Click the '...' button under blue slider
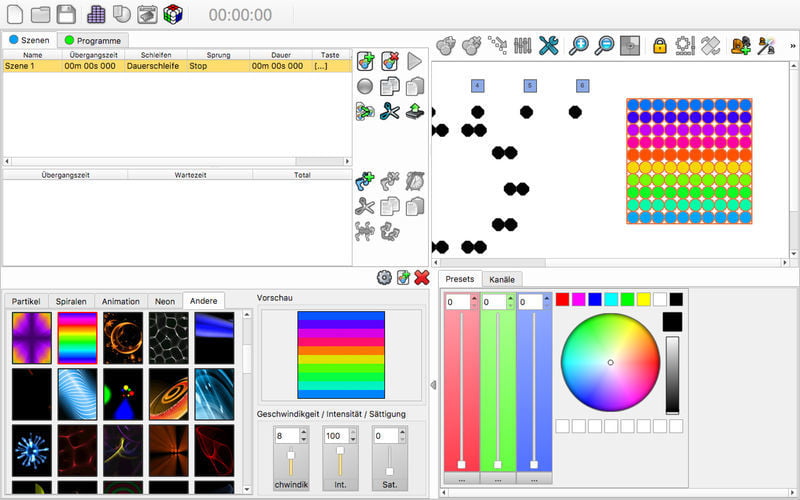The image size is (800, 500). coord(534,480)
